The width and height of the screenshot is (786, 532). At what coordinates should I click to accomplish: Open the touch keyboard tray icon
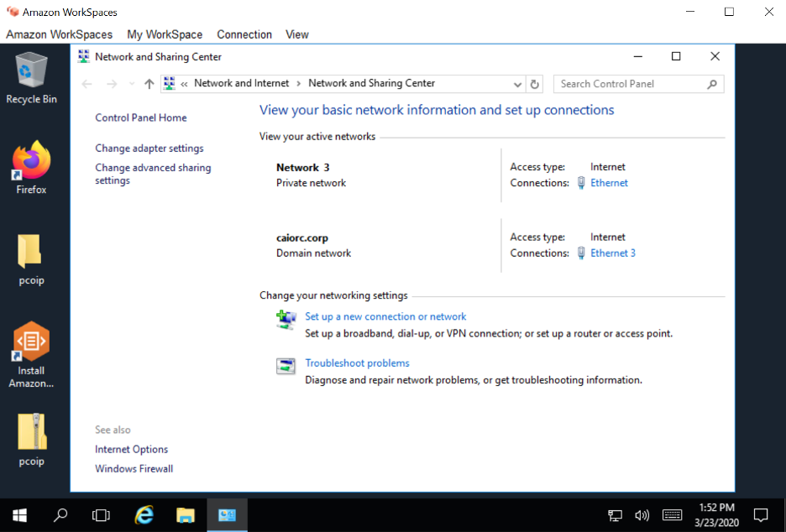click(x=672, y=515)
